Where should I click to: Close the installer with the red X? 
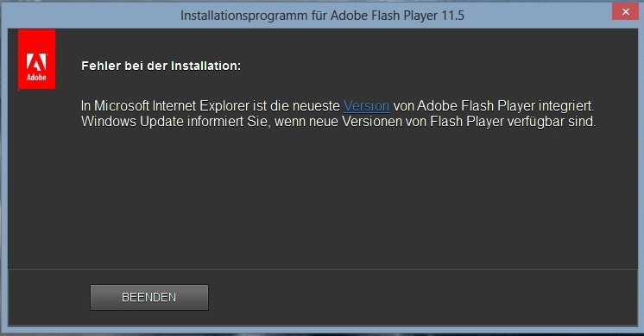tap(625, 11)
